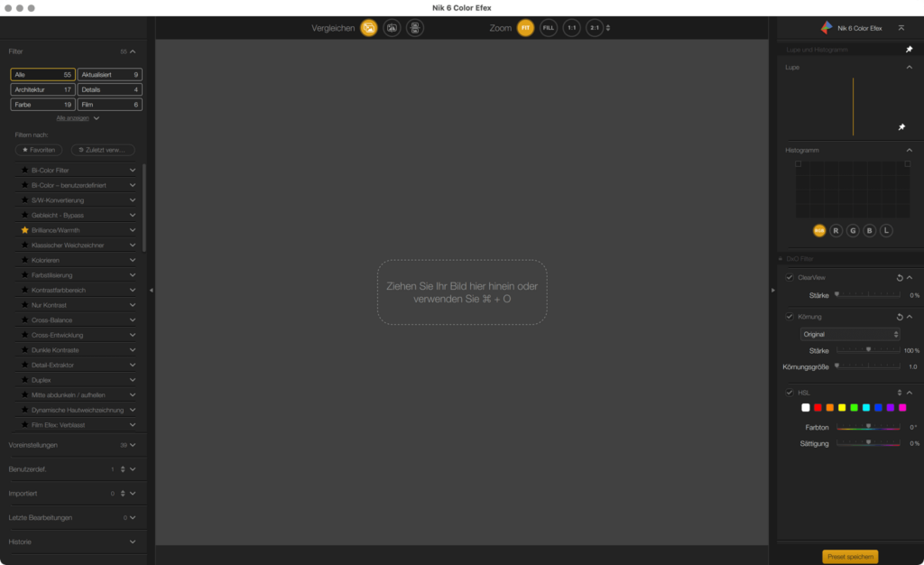Open the zoom level stepper arrows
Image resolution: width=924 pixels, height=565 pixels.
click(608, 28)
